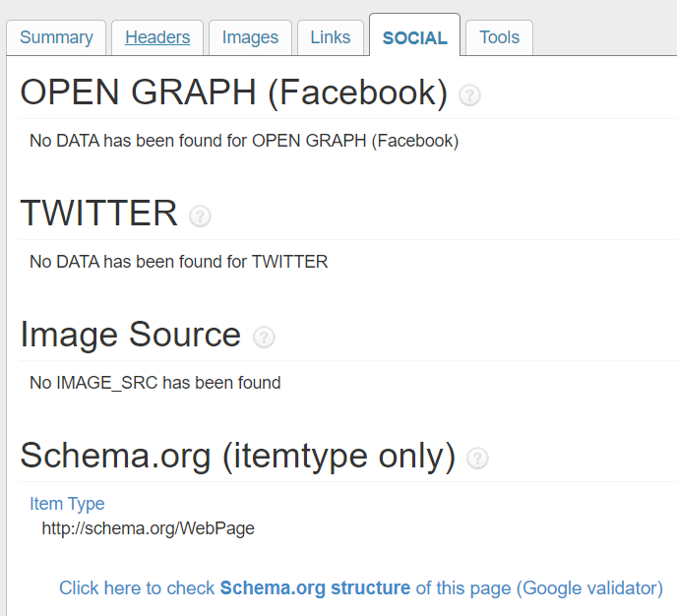Viewport: 677px width, 616px height.
Task: Click the help icon after Schema.org heading
Action: tap(477, 458)
